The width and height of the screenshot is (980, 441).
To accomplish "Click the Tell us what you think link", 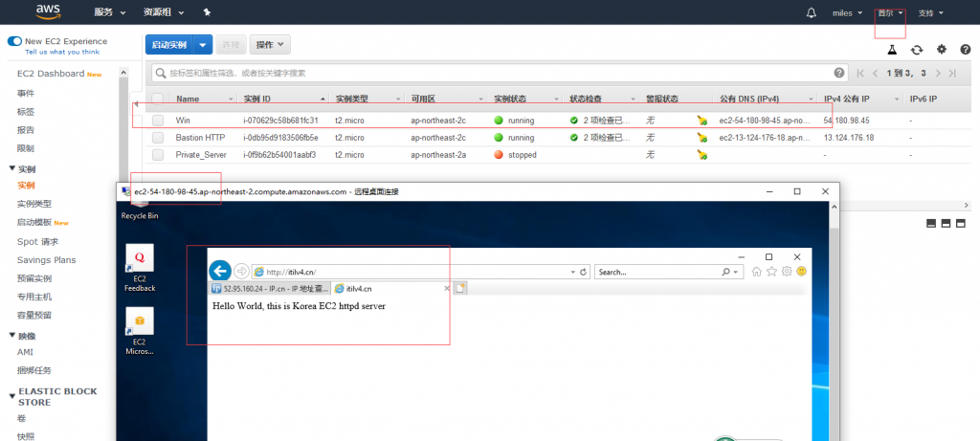I will pyautogui.click(x=62, y=53).
